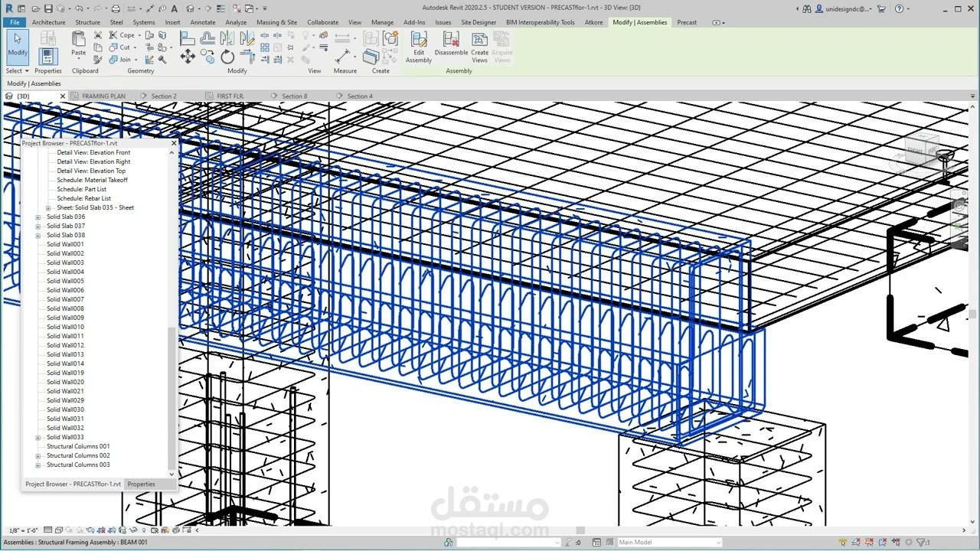Click the Undo arrow icon
This screenshot has height=551, width=980.
79,9
